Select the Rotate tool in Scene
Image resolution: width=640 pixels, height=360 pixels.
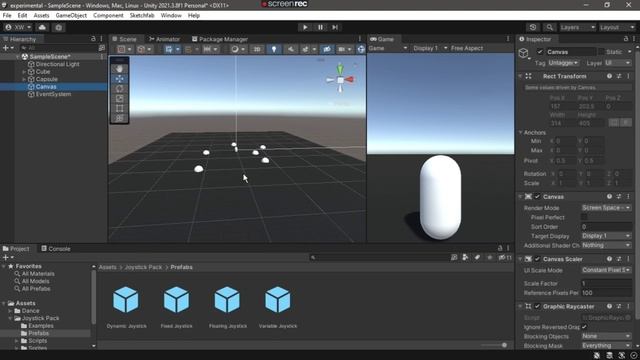coord(119,89)
